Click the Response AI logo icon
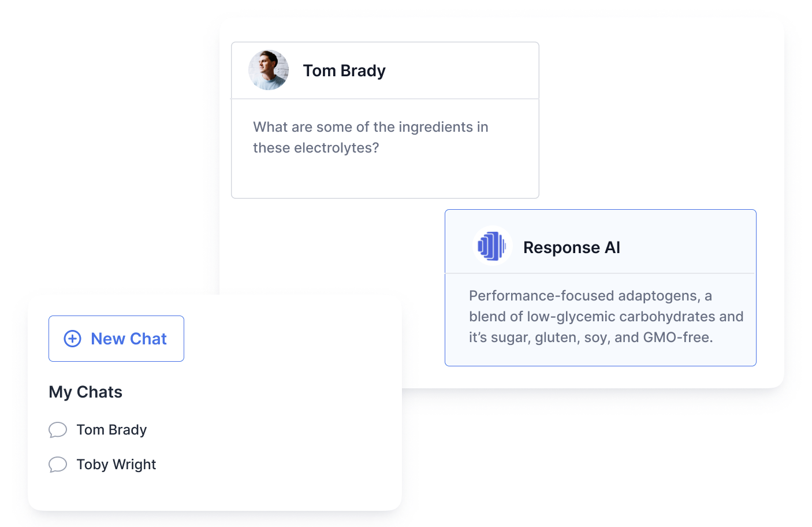This screenshot has height=527, width=812. click(x=492, y=246)
